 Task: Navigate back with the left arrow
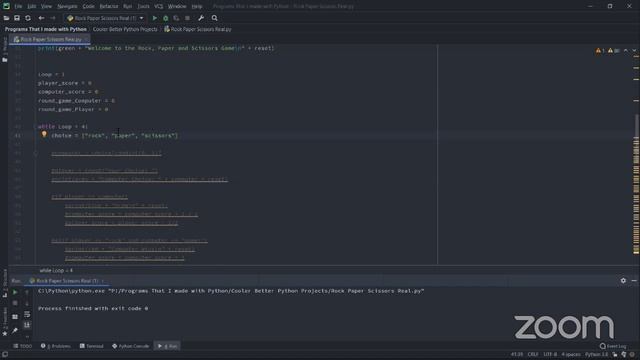pyautogui.click(x=41, y=18)
